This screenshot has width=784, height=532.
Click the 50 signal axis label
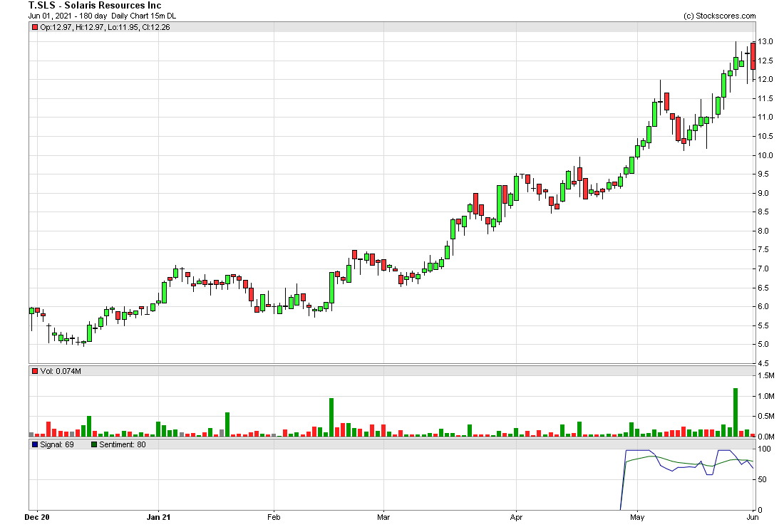click(763, 479)
